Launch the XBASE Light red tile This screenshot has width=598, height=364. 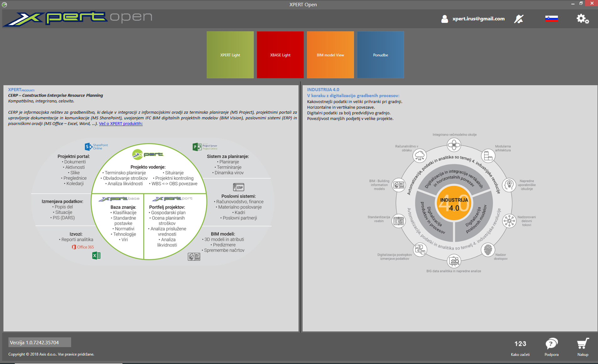280,55
